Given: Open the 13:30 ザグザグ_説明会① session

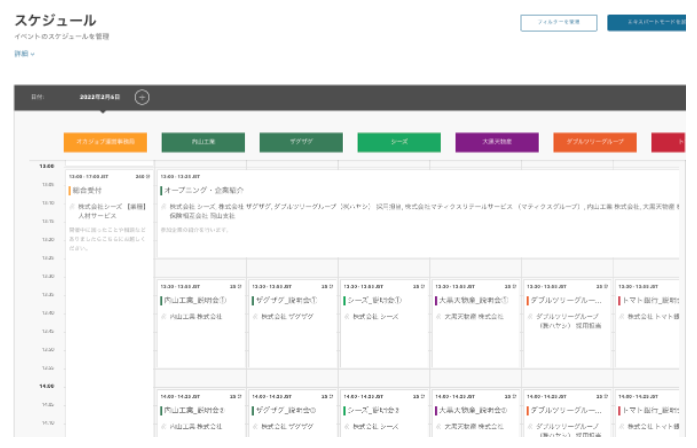Looking at the screenshot, I should [292, 324].
